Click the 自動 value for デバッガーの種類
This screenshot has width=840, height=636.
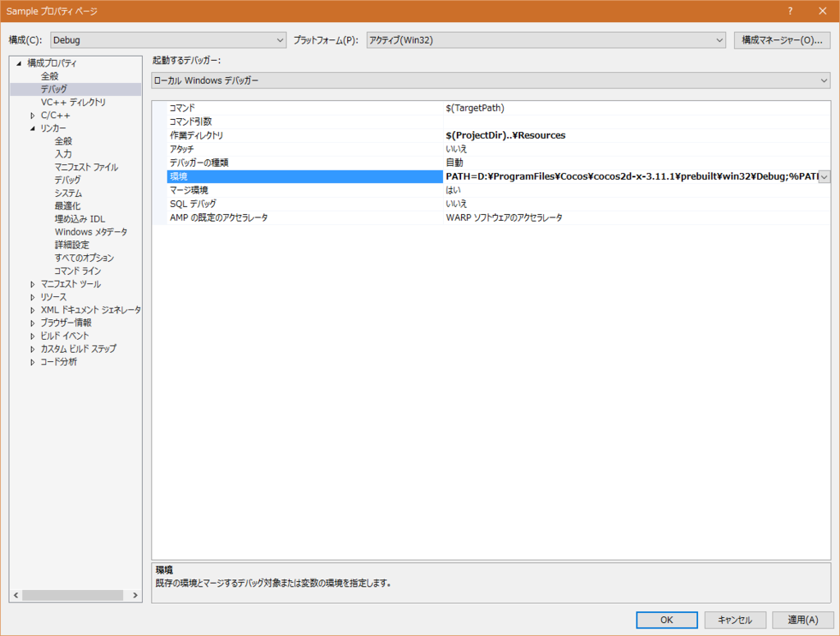point(454,162)
